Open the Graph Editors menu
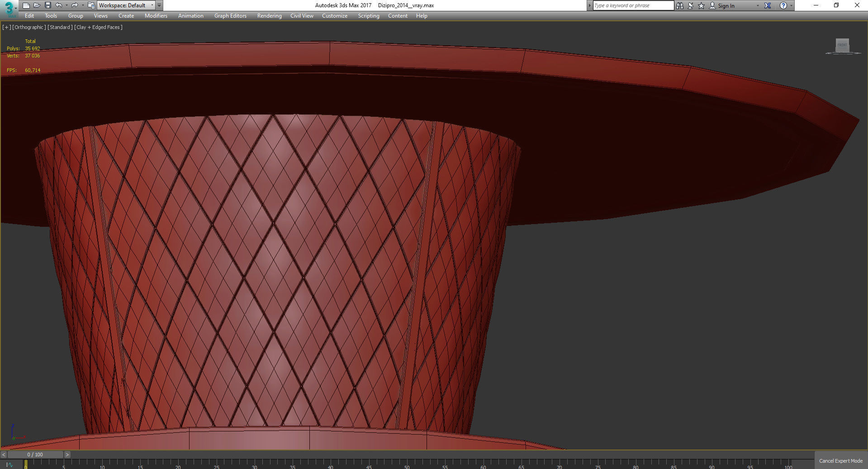This screenshot has height=469, width=868. tap(230, 16)
